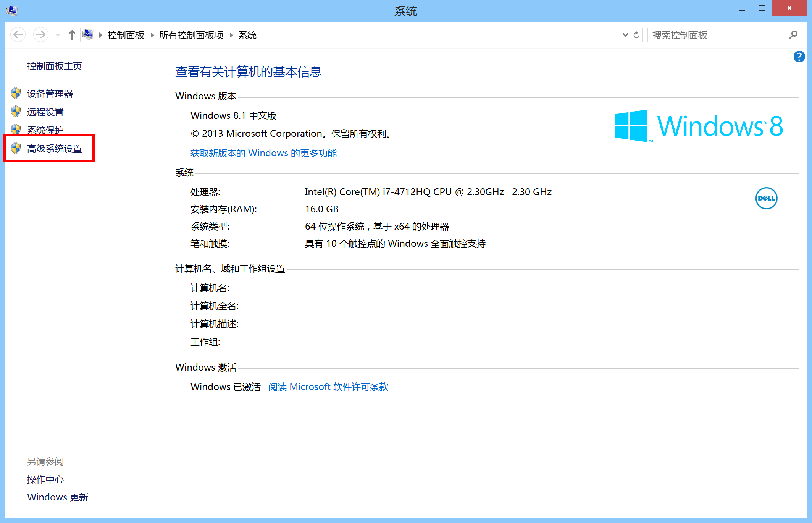This screenshot has height=523, width=812.
Task: Click 获取新版本的 Windows 的更多功能 link
Action: [263, 153]
